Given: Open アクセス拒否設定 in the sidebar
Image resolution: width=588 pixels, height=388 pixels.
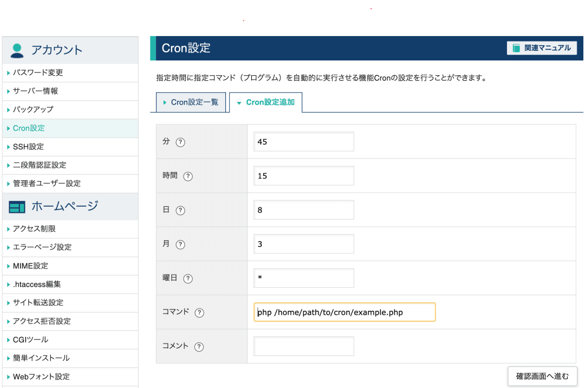Looking at the screenshot, I should (x=70, y=321).
